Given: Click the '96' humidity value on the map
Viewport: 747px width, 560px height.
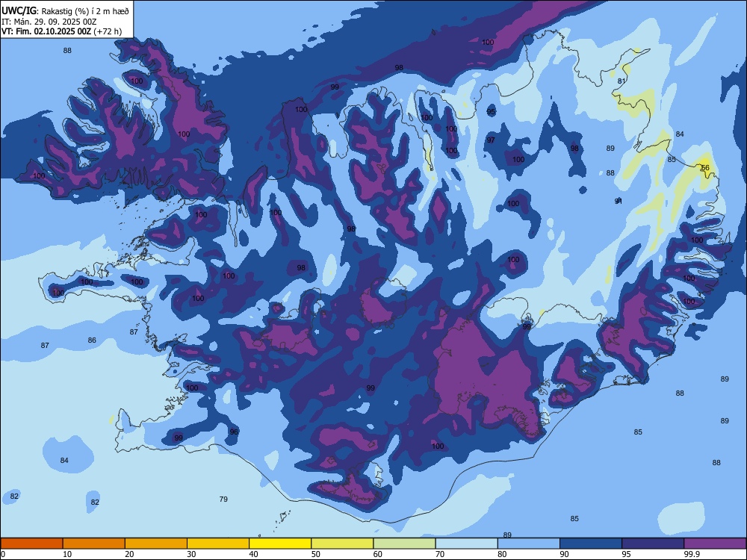Looking at the screenshot, I should 234,432.
